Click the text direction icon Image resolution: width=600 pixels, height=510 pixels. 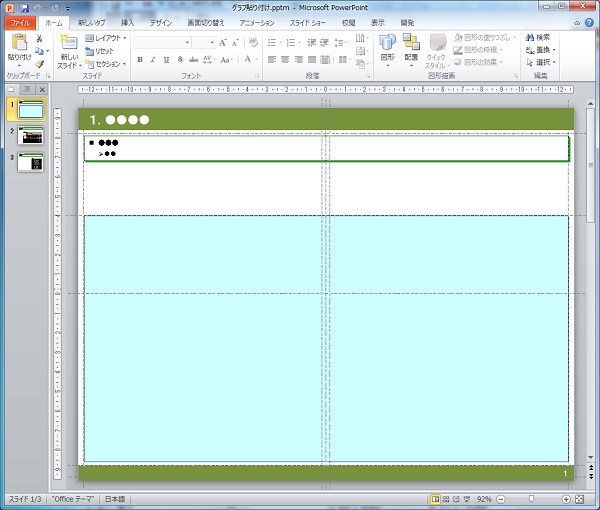362,38
